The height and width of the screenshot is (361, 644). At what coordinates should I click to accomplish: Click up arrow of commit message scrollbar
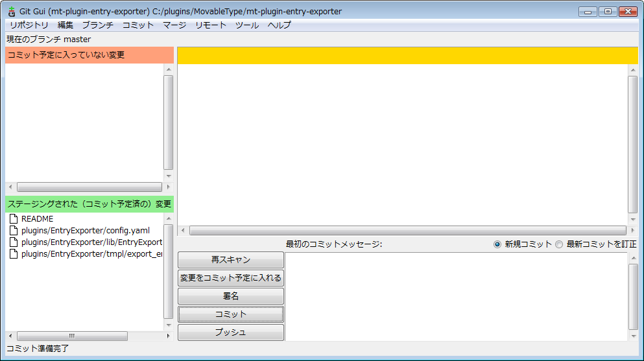[634, 258]
